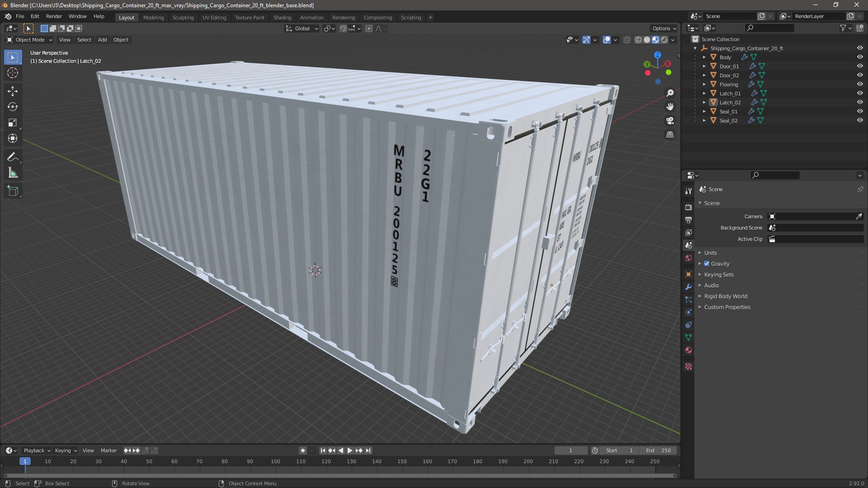Viewport: 868px width, 488px height.
Task: Click the Rotate tool icon
Action: [13, 107]
